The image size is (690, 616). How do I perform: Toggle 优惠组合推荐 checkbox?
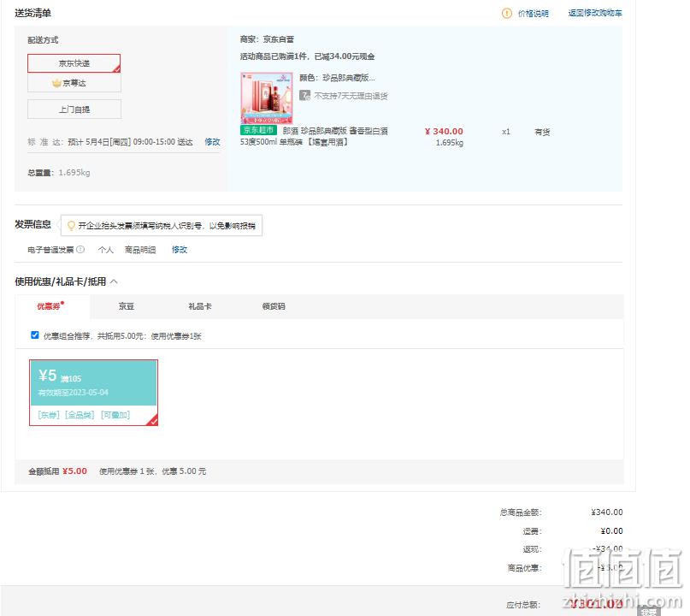click(35, 335)
